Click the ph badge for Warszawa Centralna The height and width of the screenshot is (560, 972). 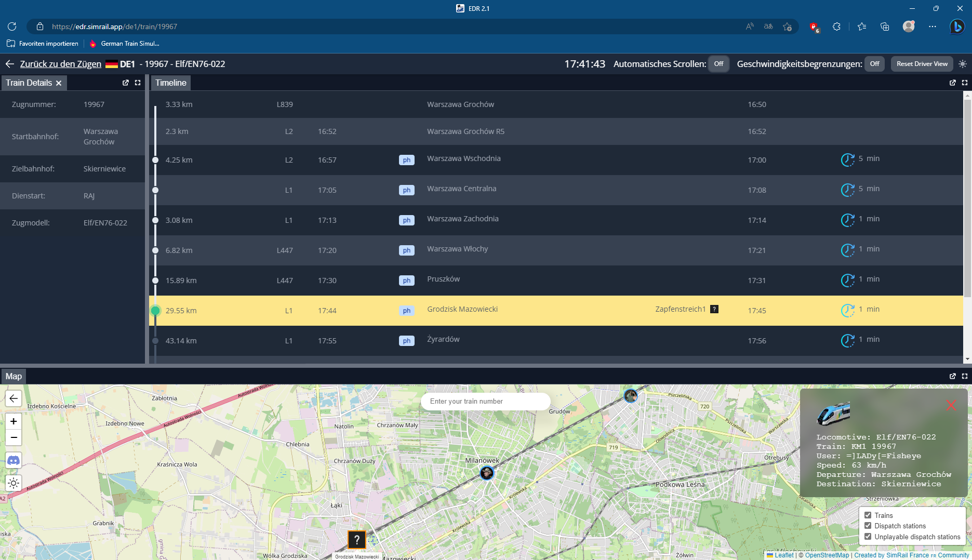coord(407,190)
